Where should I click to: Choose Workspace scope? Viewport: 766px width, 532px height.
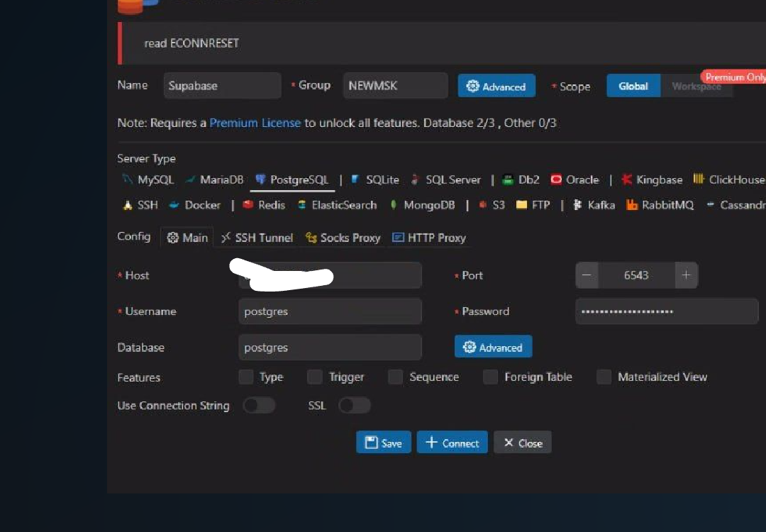[696, 86]
